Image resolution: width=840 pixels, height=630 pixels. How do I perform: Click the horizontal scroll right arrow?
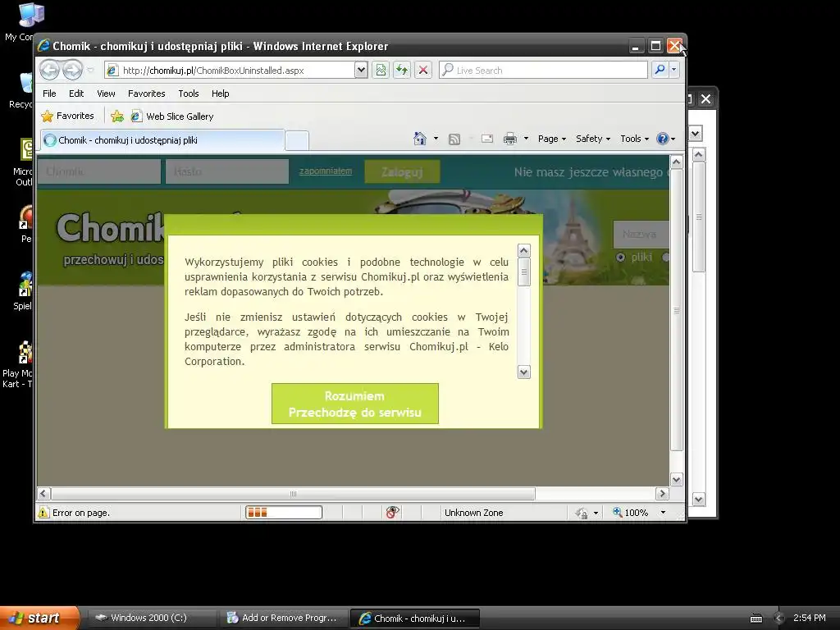pyautogui.click(x=662, y=493)
